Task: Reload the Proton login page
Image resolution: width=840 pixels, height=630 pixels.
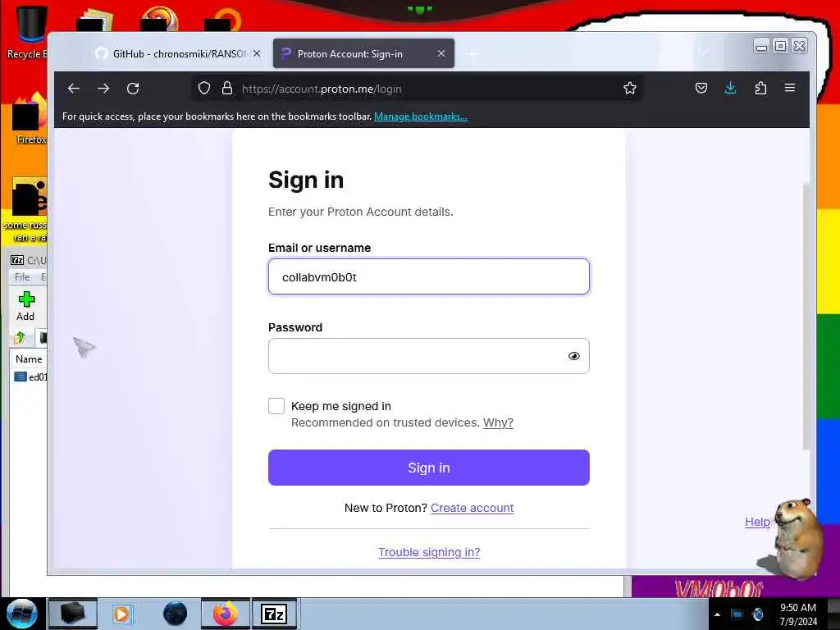Action: [133, 89]
